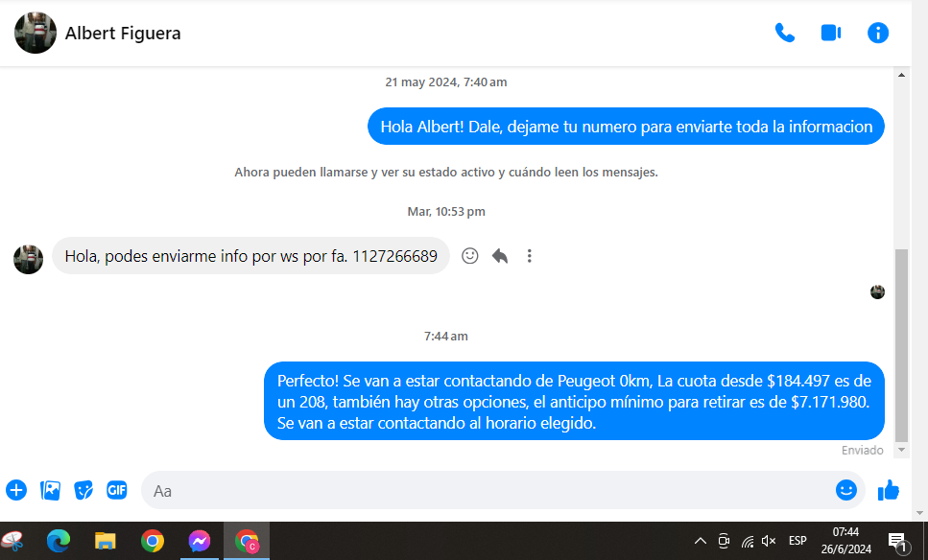Click the message input field
This screenshot has height=560, width=928.
point(480,490)
